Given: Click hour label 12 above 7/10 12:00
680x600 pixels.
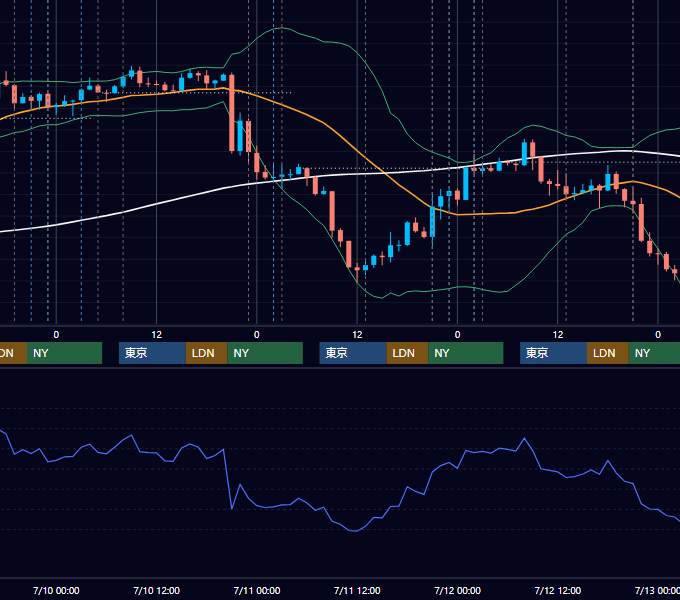Looking at the screenshot, I should pos(157,335).
